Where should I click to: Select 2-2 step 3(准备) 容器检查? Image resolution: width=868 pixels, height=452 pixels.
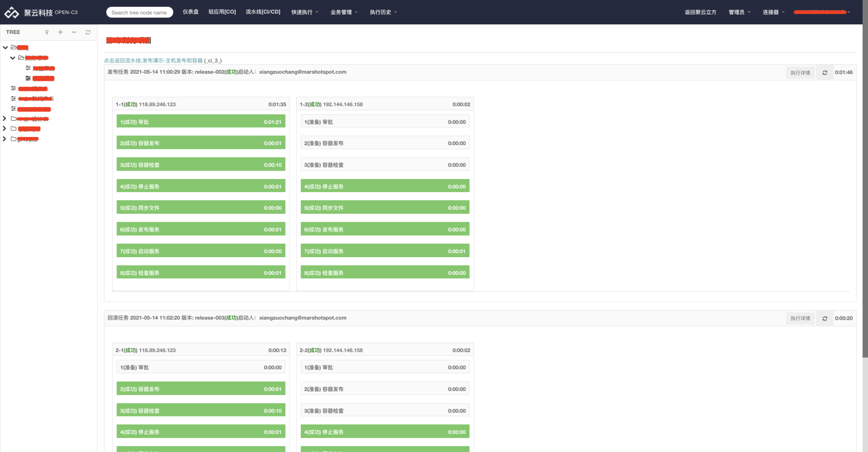(x=385, y=410)
